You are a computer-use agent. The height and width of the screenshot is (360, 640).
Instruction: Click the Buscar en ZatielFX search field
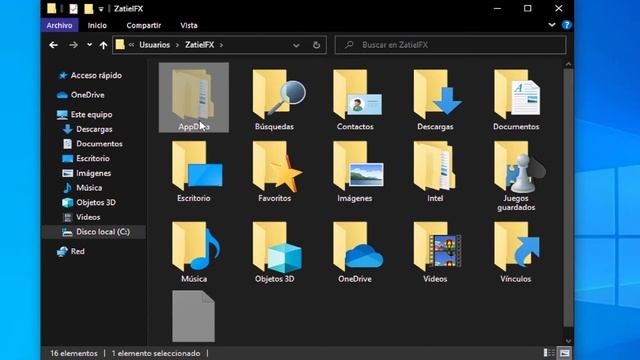[x=451, y=45]
